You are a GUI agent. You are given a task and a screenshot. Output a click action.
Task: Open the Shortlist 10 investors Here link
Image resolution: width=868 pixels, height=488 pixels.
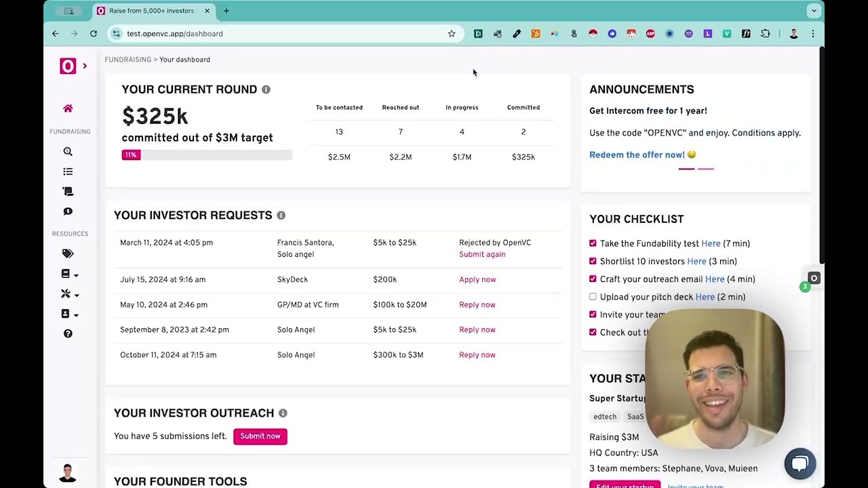point(696,262)
